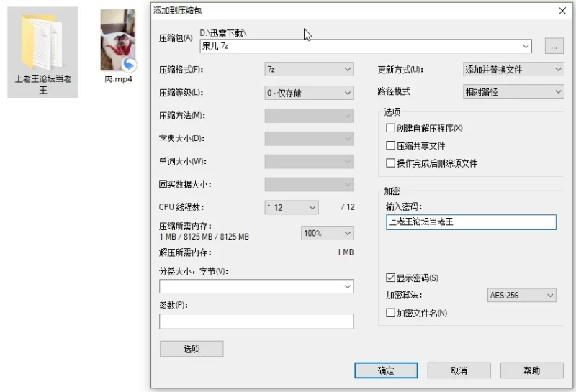Open the CPU 线程数 12 dropdown

pos(292,207)
